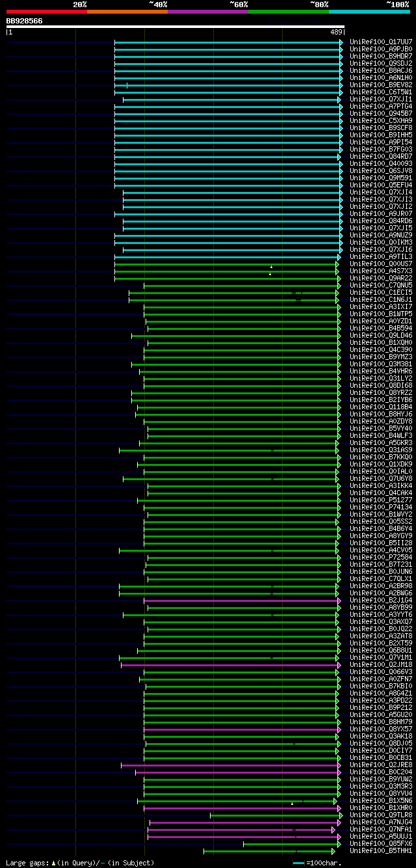
Task: Open UniRef100_P72584 label
Action: (x=381, y=557)
